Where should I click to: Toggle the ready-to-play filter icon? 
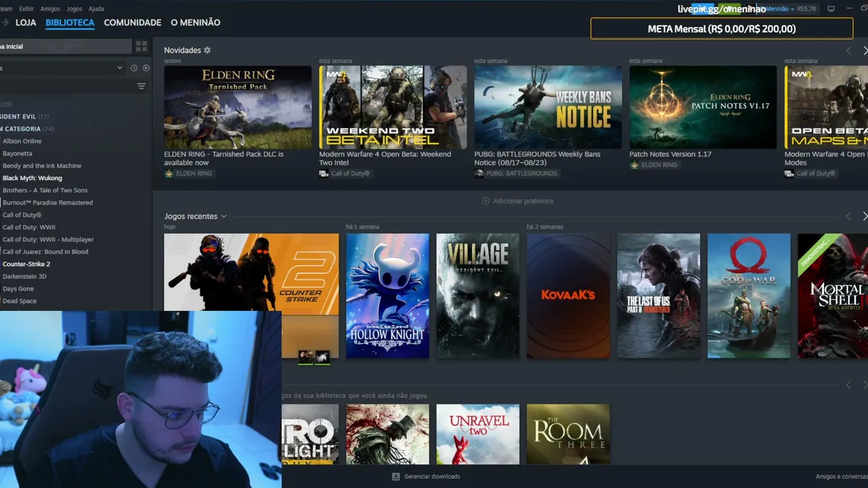(146, 68)
